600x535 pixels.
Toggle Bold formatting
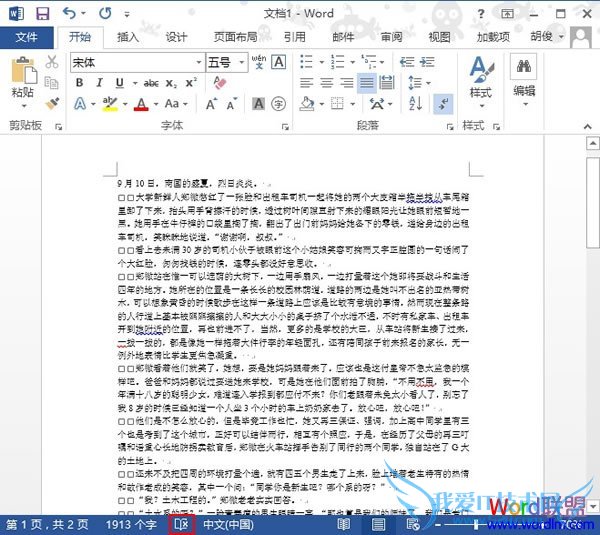pos(79,83)
